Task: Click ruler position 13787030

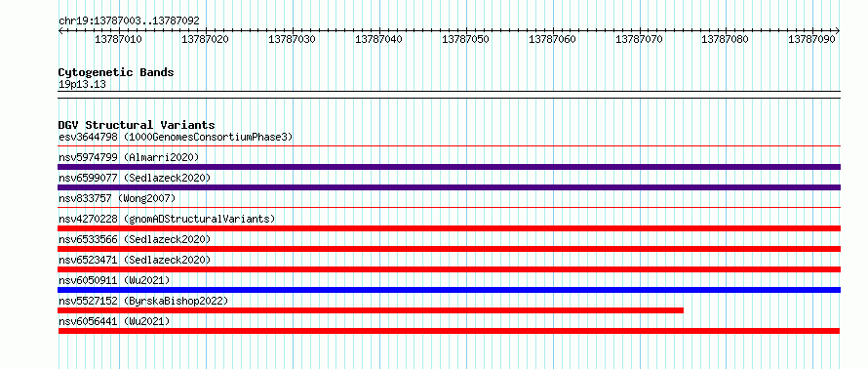Action: tap(292, 39)
